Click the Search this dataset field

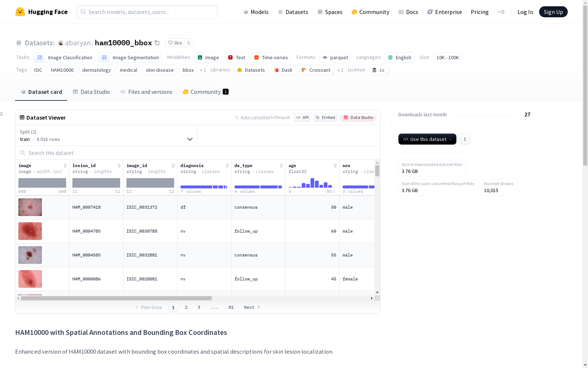click(x=198, y=153)
